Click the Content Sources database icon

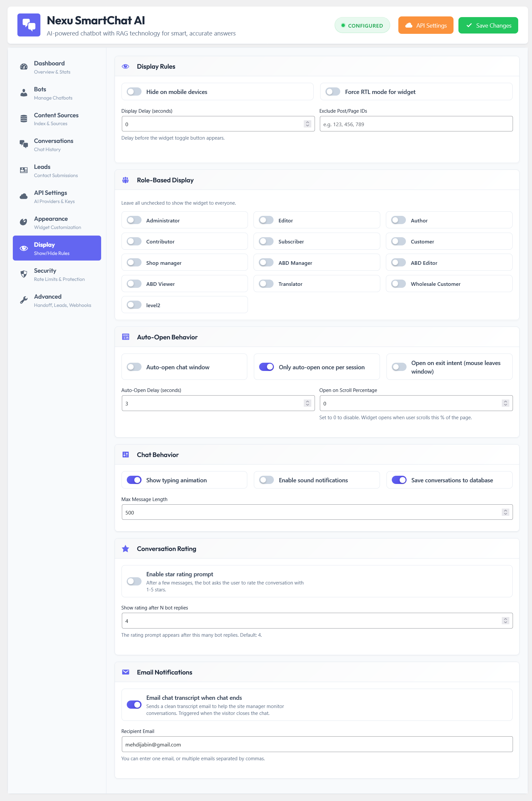point(24,119)
